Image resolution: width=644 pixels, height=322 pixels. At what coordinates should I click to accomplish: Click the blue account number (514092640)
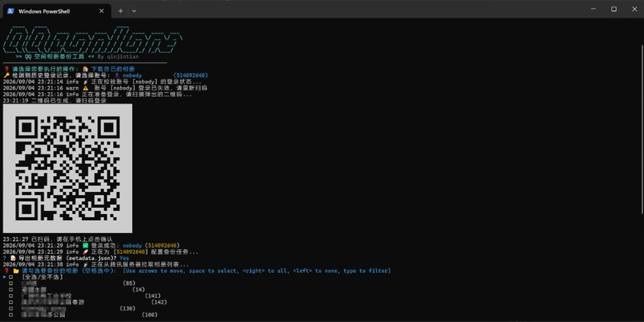191,75
